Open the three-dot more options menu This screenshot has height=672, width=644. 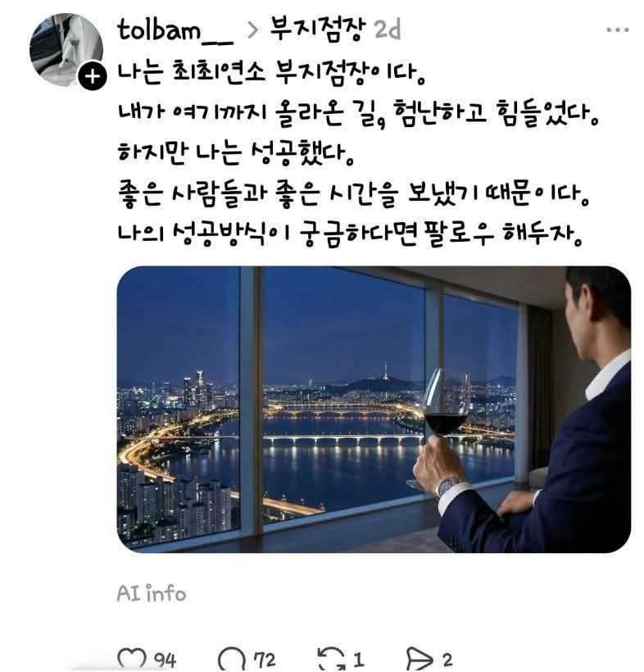618,30
